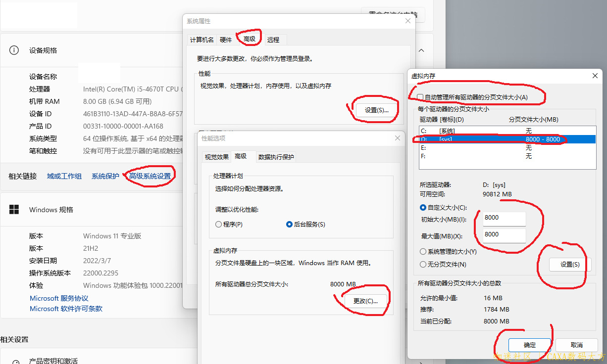Screen dimensions: 607x364
Task: Click 取消 button in 虚拟内存
Action: point(576,345)
